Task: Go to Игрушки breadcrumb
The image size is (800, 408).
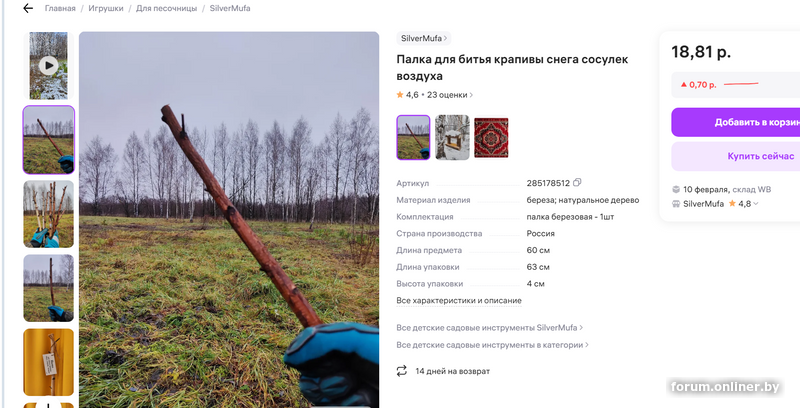Action: [106, 8]
